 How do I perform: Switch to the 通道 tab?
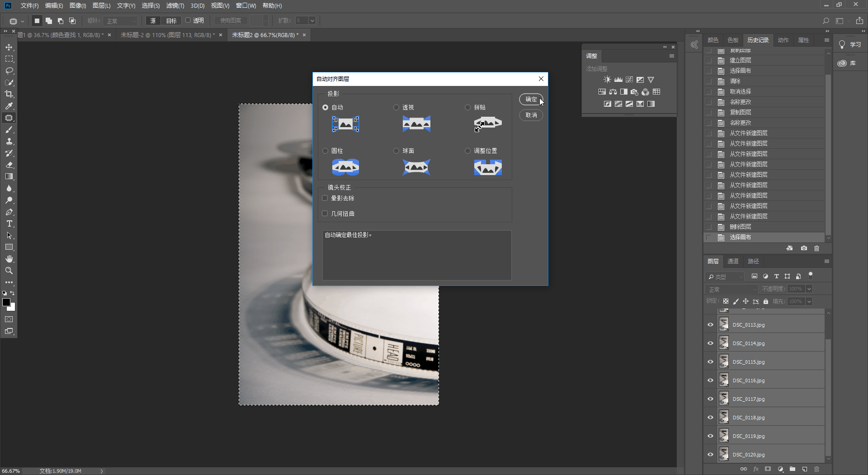click(x=733, y=261)
